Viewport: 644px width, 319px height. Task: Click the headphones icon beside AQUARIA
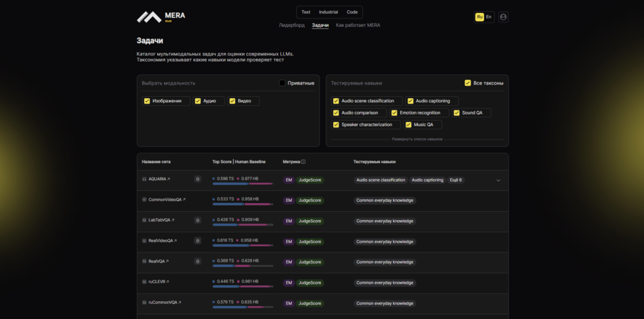[144, 179]
